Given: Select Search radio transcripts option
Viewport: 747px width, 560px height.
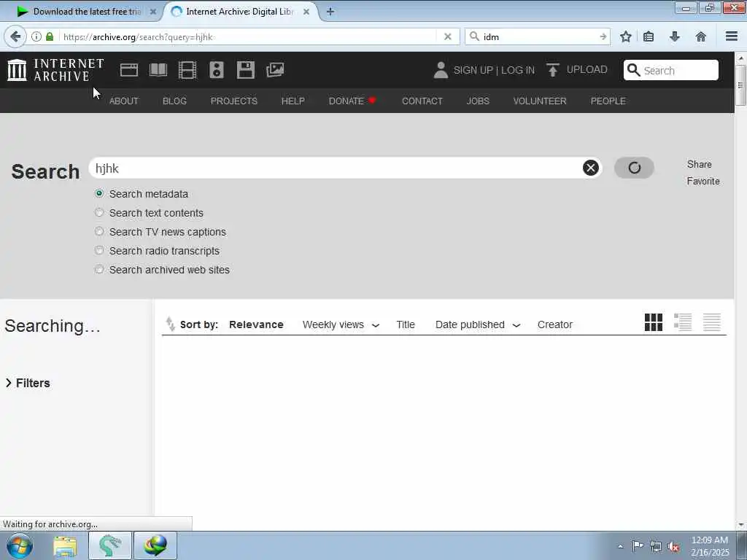Looking at the screenshot, I should click(x=99, y=250).
